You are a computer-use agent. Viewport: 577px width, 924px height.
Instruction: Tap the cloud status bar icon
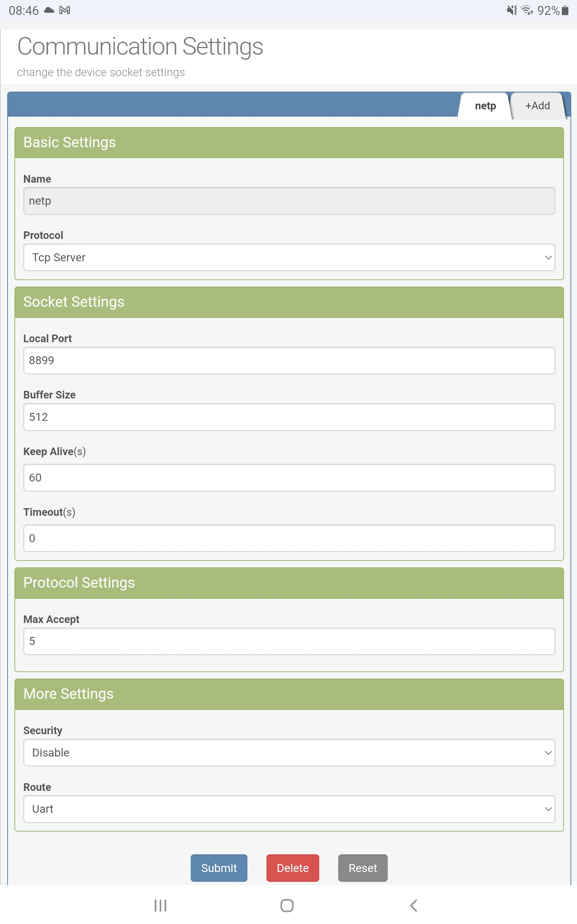(49, 10)
